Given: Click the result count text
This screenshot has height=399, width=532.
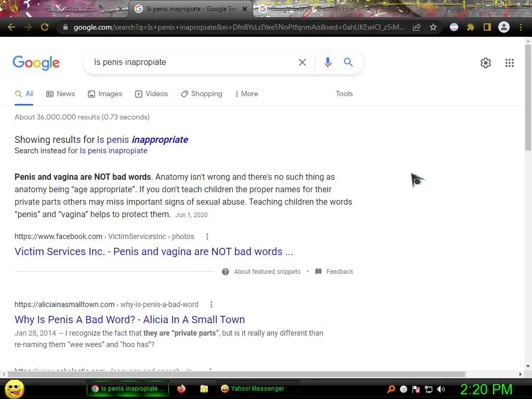Looking at the screenshot, I should [82, 117].
